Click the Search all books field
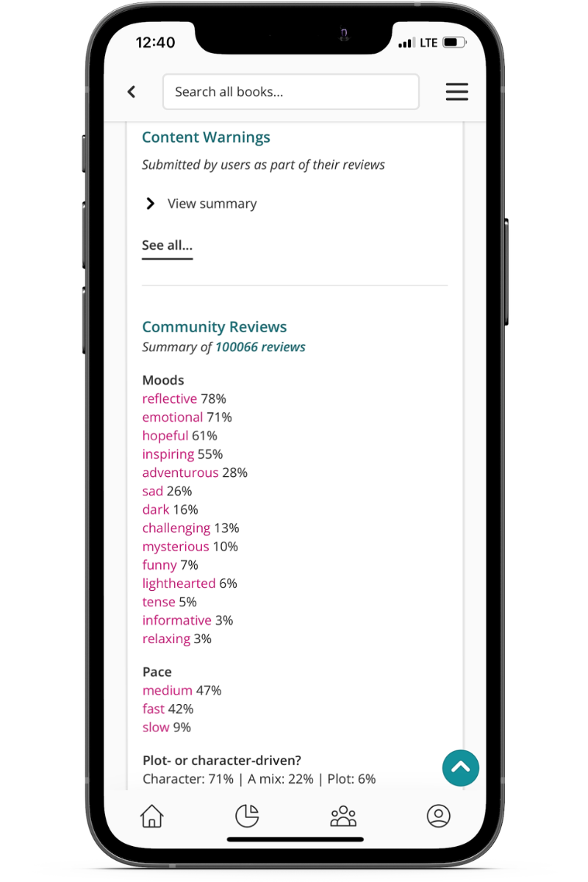The width and height of the screenshot is (588, 882). (x=290, y=92)
